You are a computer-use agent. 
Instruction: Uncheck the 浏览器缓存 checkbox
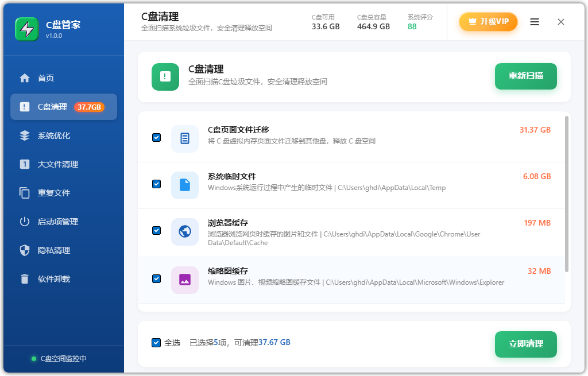[x=156, y=231]
